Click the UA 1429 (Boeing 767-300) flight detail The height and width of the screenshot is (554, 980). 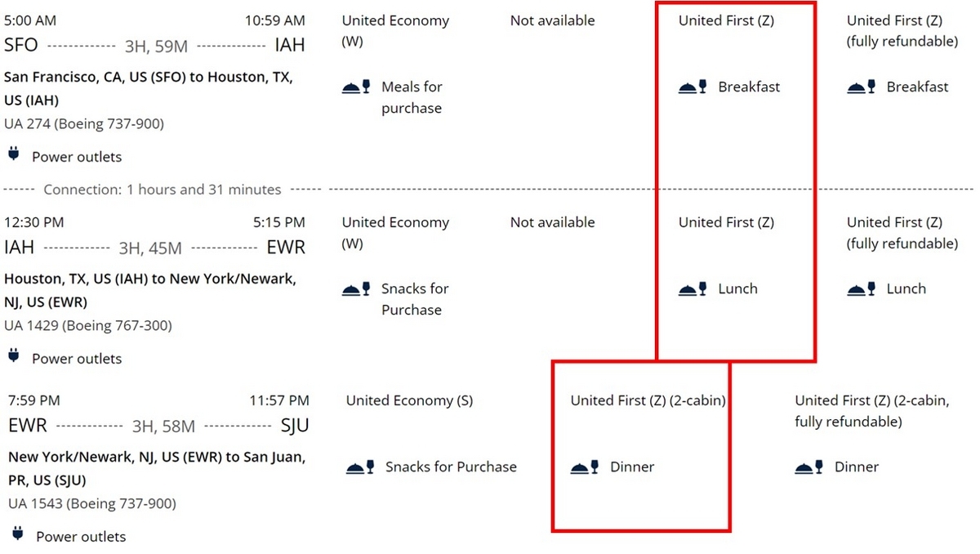(x=88, y=325)
